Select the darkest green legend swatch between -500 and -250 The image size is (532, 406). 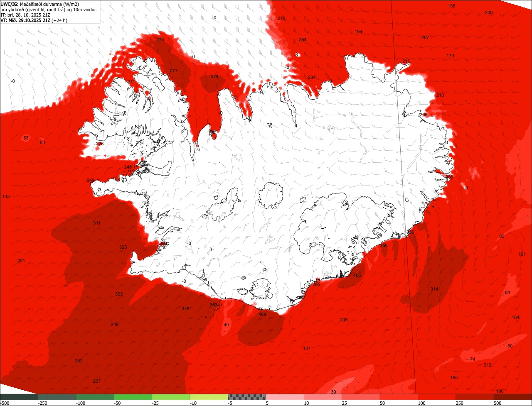pyautogui.click(x=19, y=397)
